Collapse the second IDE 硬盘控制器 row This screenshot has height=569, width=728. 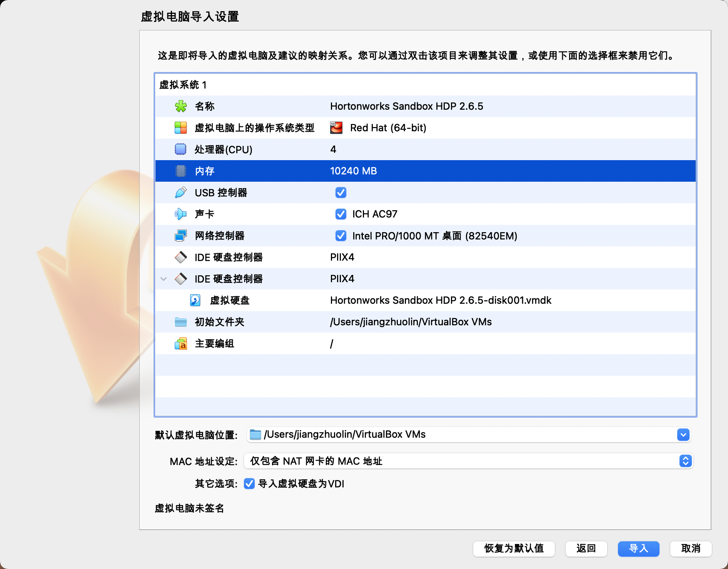pyautogui.click(x=164, y=279)
